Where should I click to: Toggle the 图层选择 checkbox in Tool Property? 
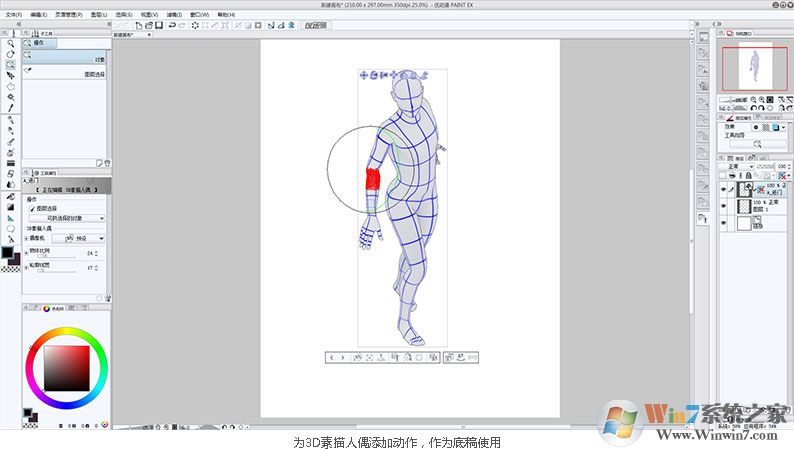(x=32, y=209)
